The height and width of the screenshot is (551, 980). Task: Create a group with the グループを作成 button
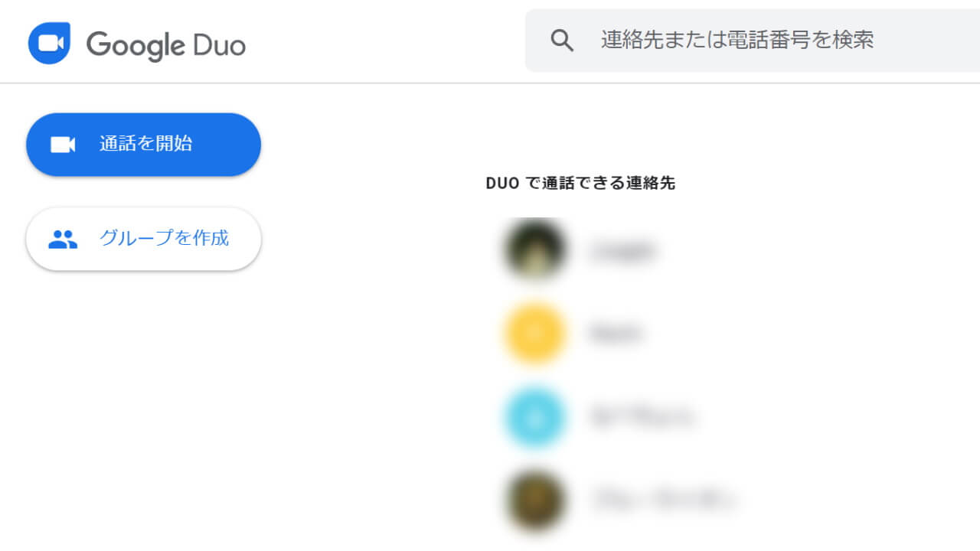[144, 239]
